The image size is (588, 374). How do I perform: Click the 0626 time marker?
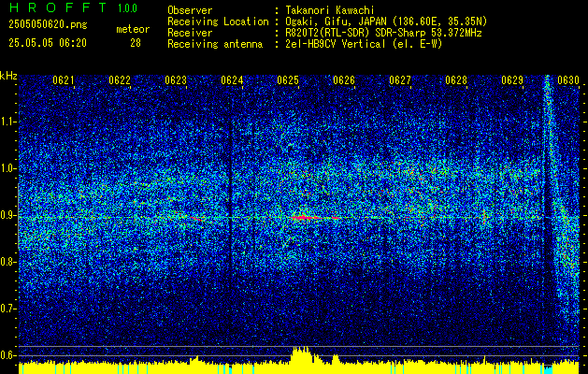(344, 80)
